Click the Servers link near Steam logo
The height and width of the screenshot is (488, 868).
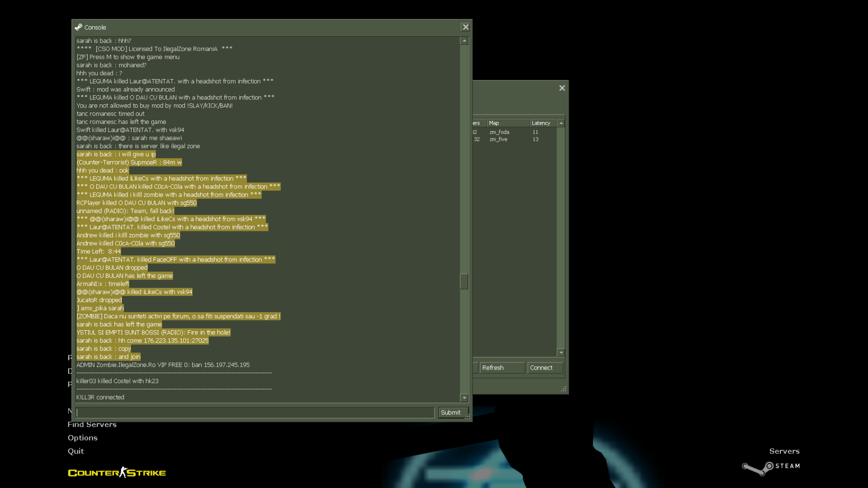point(784,451)
